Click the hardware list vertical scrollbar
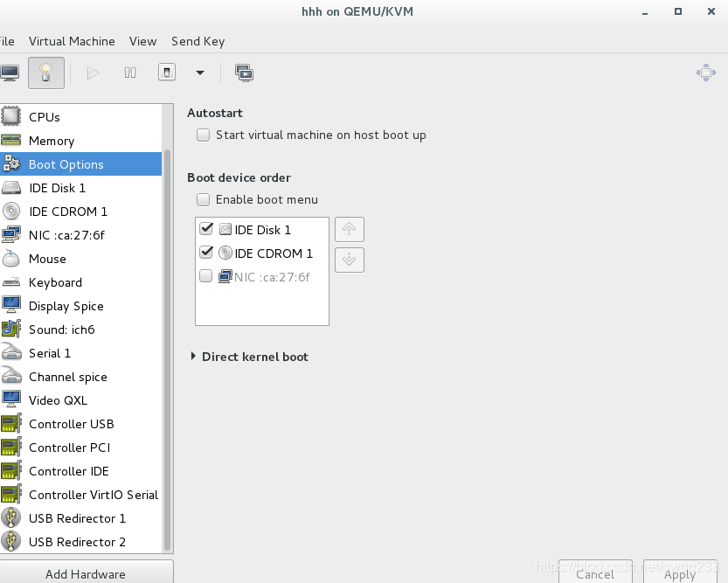 pos(167,349)
